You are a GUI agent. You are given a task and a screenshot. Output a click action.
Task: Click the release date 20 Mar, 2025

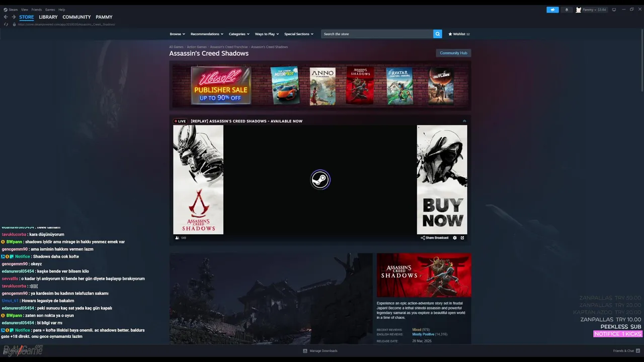pyautogui.click(x=421, y=341)
